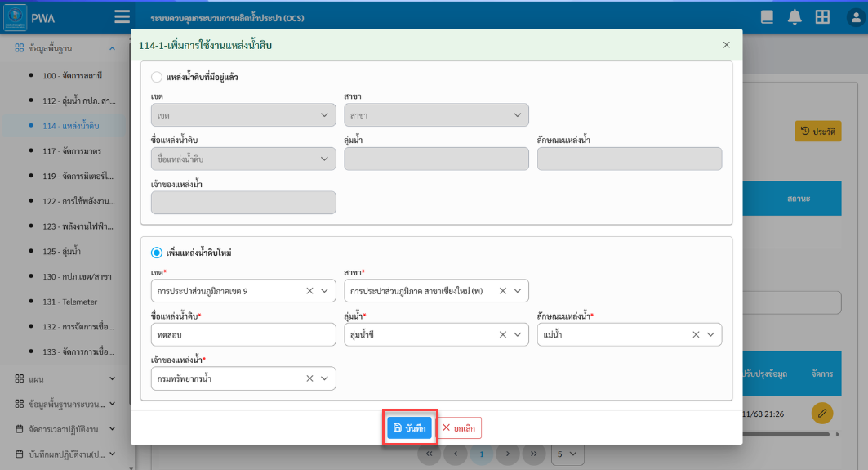Open the notifications bell icon
This screenshot has height=470, width=868.
795,17
